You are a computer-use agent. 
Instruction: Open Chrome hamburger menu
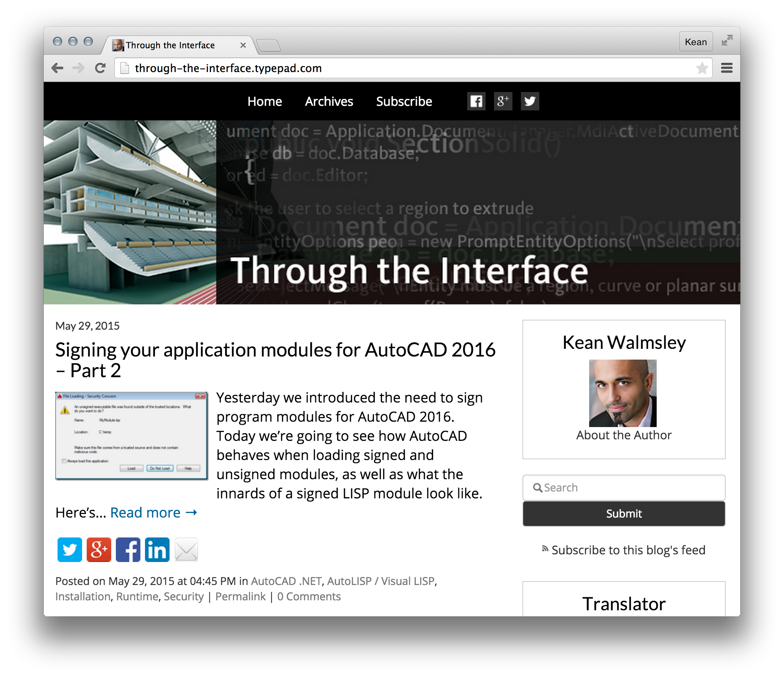click(726, 68)
